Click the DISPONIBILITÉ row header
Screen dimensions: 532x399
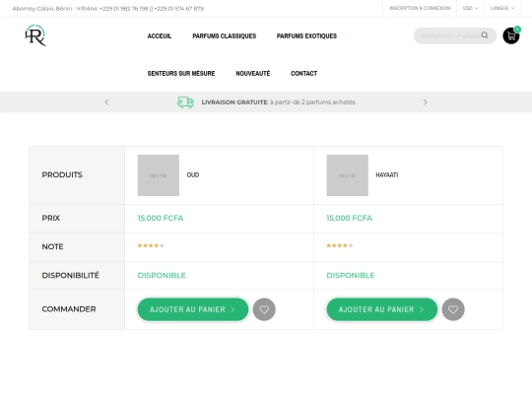pyautogui.click(x=71, y=275)
